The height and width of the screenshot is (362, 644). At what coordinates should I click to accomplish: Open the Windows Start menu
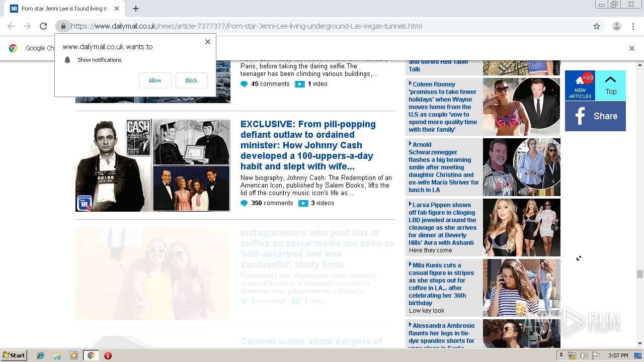tap(14, 355)
